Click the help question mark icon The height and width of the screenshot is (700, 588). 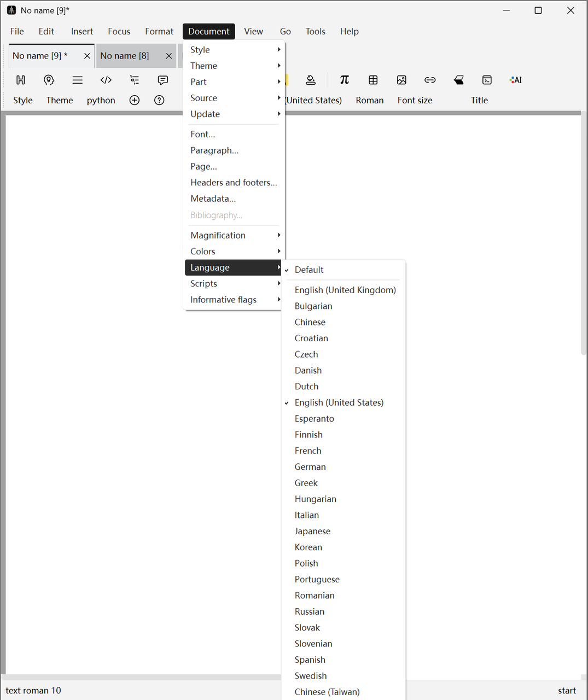point(159,100)
